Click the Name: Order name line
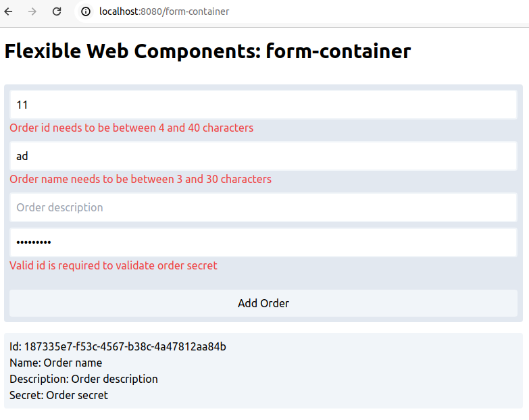The width and height of the screenshot is (529, 420). pos(55,363)
